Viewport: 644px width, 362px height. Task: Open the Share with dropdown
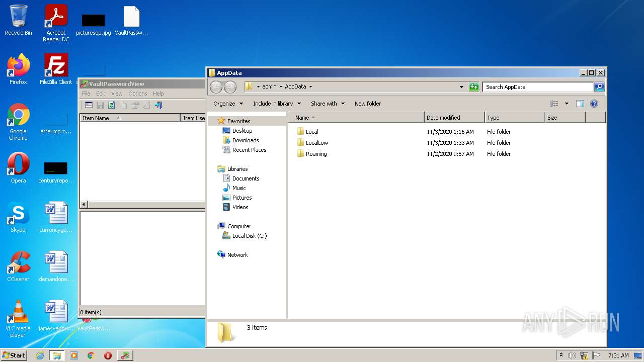point(328,104)
